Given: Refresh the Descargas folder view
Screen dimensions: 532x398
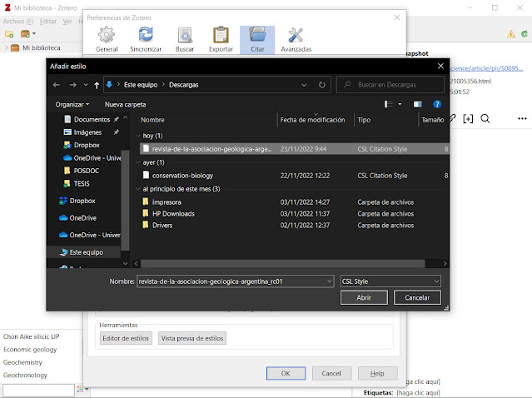Looking at the screenshot, I should pos(321,85).
